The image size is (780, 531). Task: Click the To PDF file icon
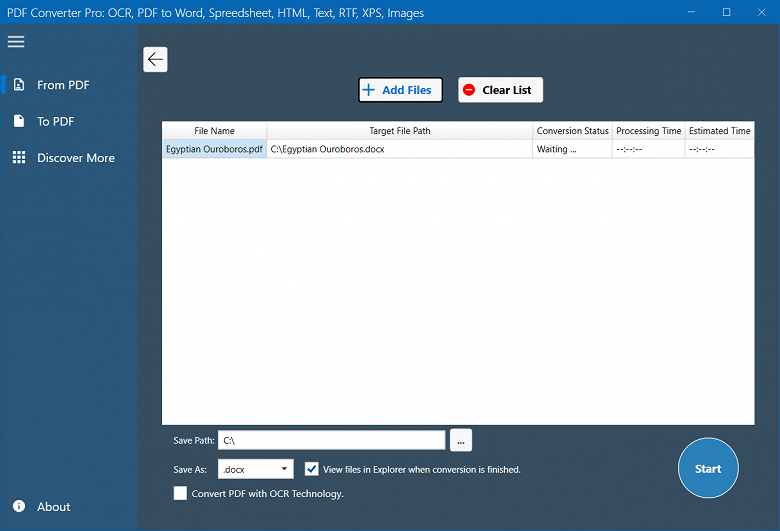click(x=19, y=121)
